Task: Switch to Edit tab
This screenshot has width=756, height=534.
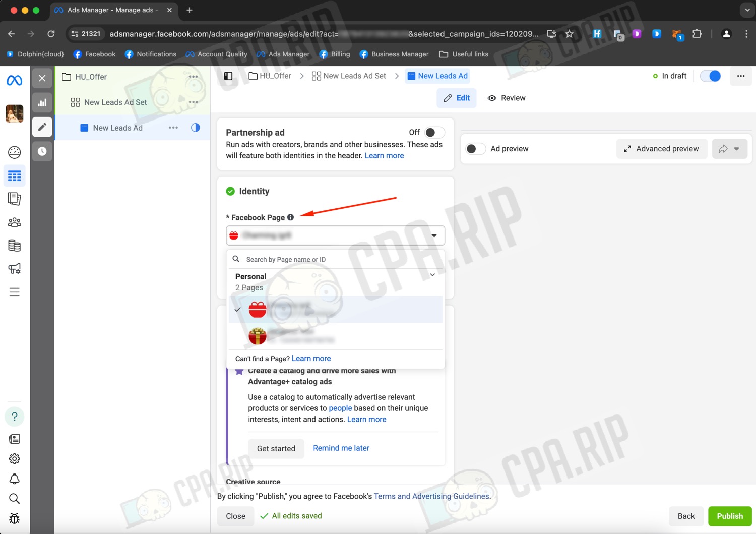Action: click(x=457, y=98)
